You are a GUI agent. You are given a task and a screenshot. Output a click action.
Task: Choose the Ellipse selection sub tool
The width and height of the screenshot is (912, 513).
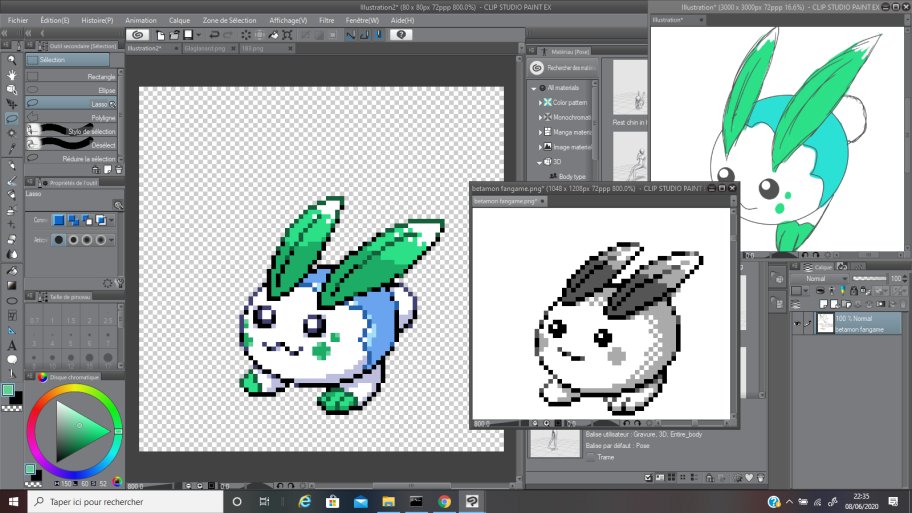click(71, 91)
